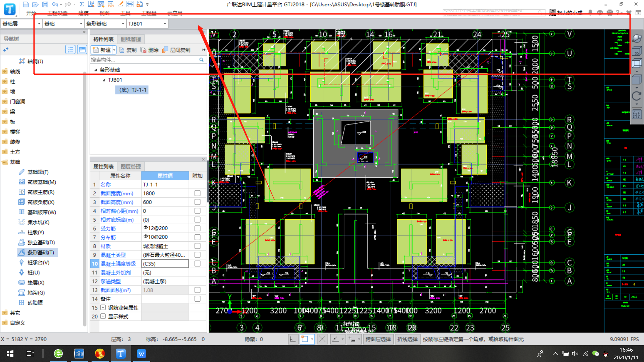Check the 截面高度(mm) additional checkbox
The height and width of the screenshot is (362, 644).
[x=198, y=202]
